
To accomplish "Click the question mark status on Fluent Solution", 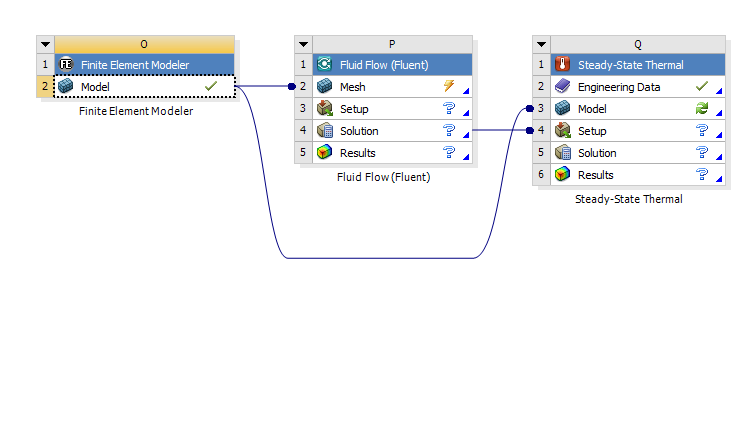I will point(449,130).
